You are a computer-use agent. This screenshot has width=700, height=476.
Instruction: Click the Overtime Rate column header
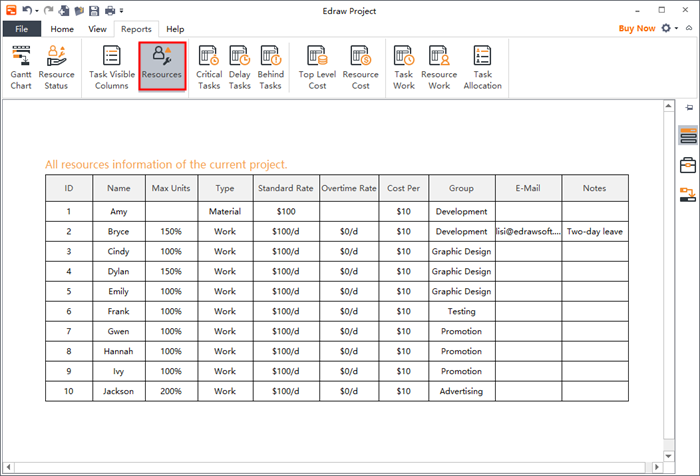[x=349, y=188]
